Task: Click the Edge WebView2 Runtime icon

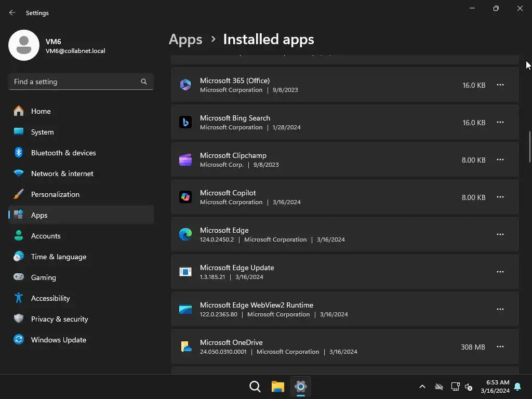Action: point(185,309)
